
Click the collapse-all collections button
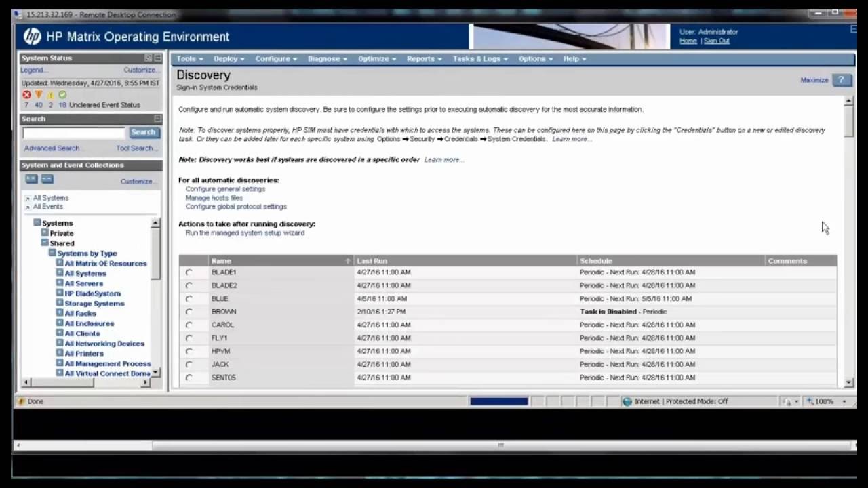click(47, 179)
